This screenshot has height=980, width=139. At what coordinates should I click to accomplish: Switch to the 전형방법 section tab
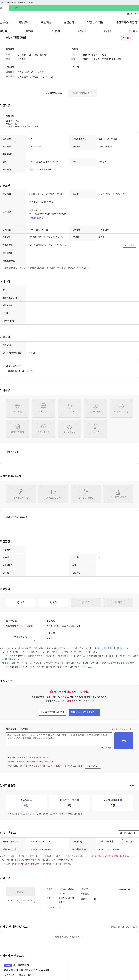[x=107, y=32]
